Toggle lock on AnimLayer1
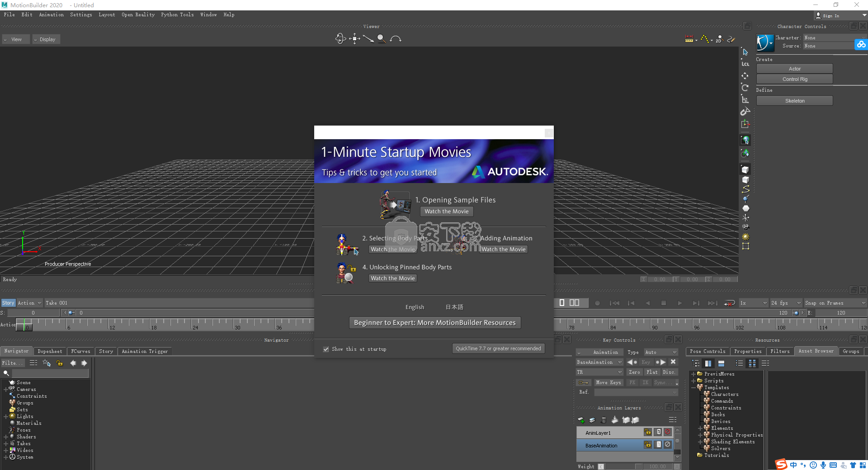868x470 pixels. click(648, 432)
